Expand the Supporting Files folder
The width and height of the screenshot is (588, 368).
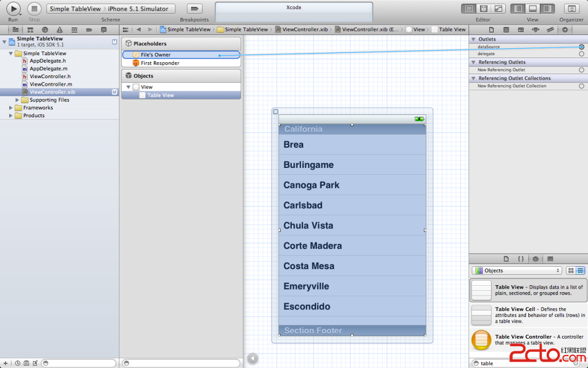click(x=18, y=100)
